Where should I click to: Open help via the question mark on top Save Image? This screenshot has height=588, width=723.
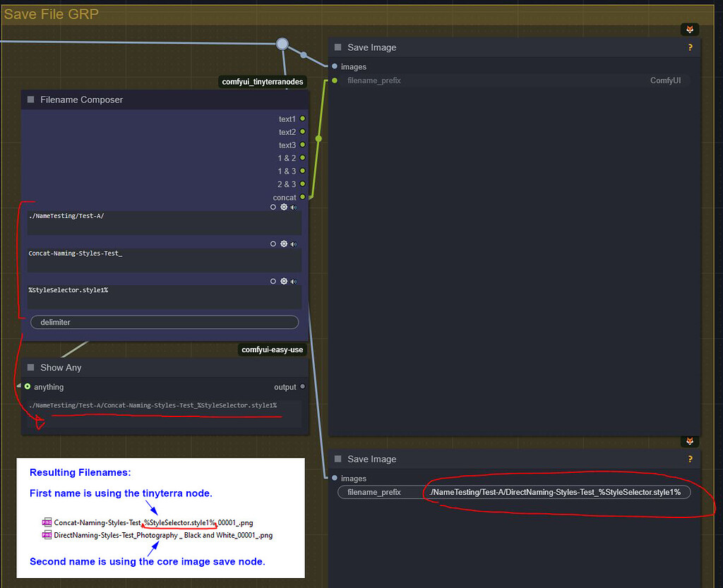coord(691,47)
